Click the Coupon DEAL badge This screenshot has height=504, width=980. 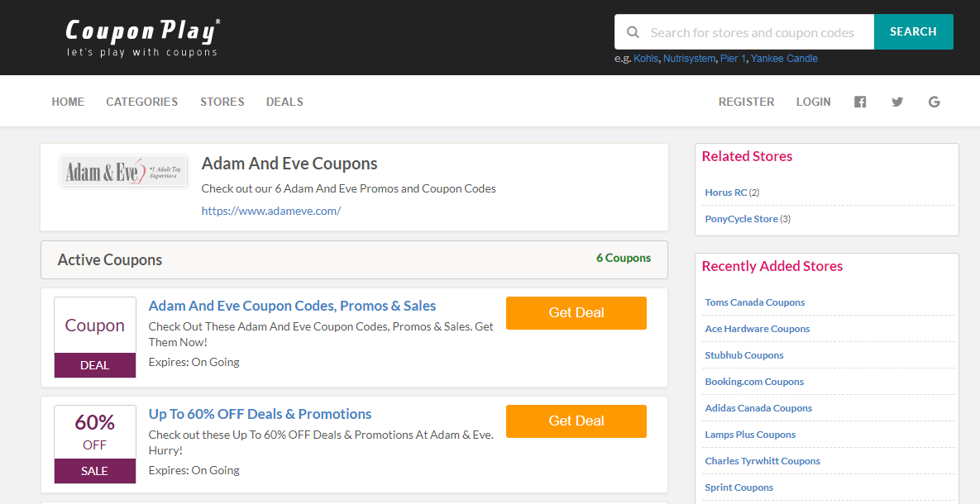pos(95,337)
